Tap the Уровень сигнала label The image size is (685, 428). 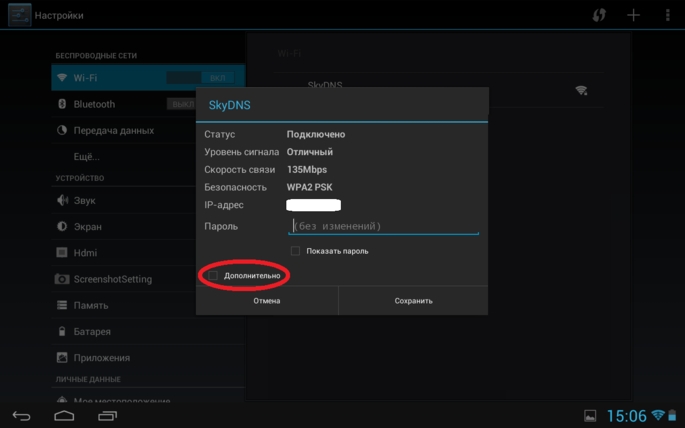(242, 152)
